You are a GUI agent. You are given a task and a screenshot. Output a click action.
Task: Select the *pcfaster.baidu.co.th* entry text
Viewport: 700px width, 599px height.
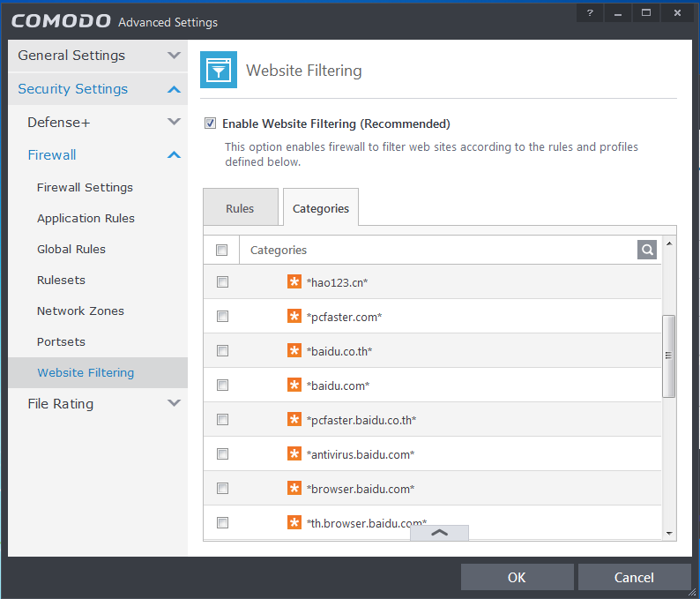361,420
